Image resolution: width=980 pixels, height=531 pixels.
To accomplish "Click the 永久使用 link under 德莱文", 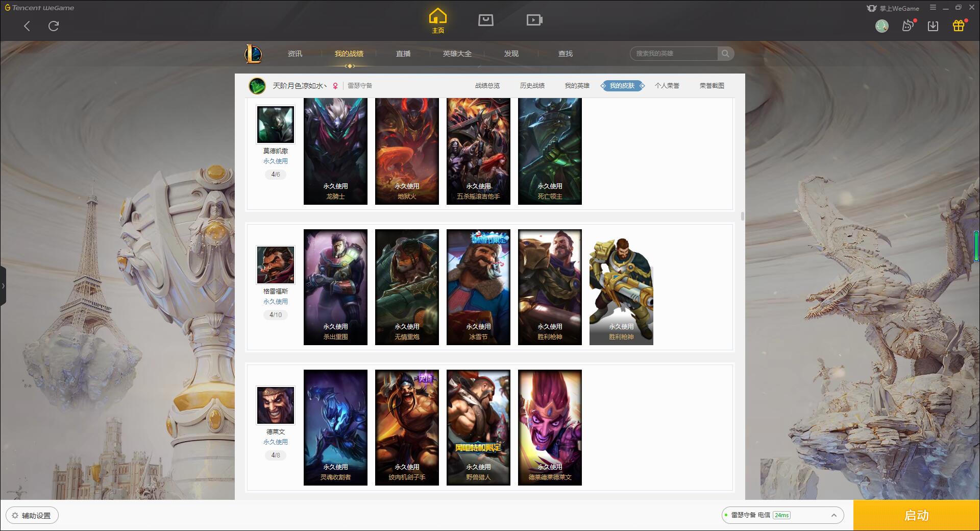I will tap(276, 442).
